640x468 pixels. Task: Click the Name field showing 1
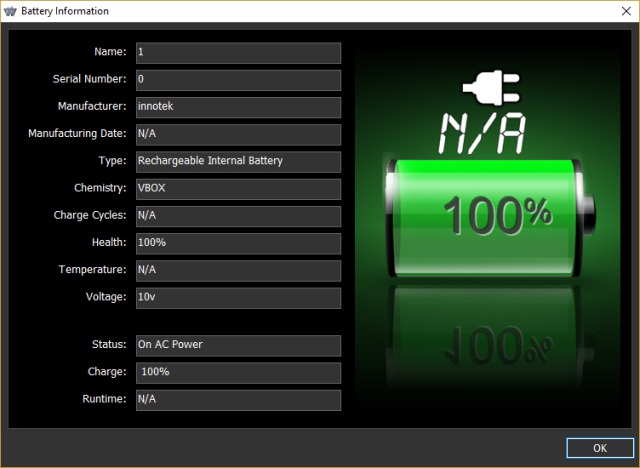pos(237,53)
